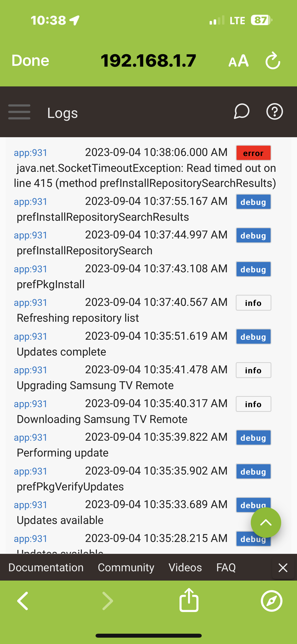Image resolution: width=297 pixels, height=644 pixels.
Task: Tap the browser back arrow
Action: point(23,601)
